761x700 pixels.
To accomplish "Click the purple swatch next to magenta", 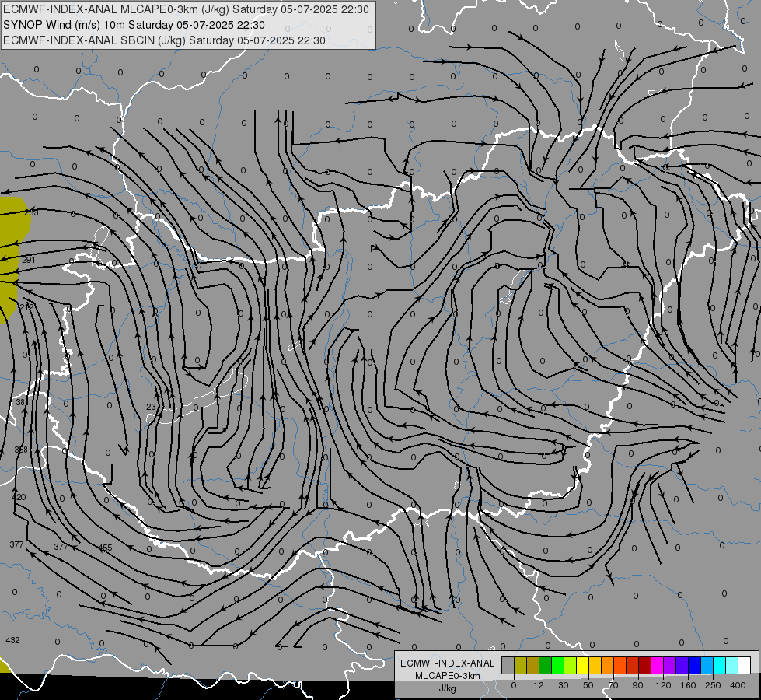I will [670, 665].
